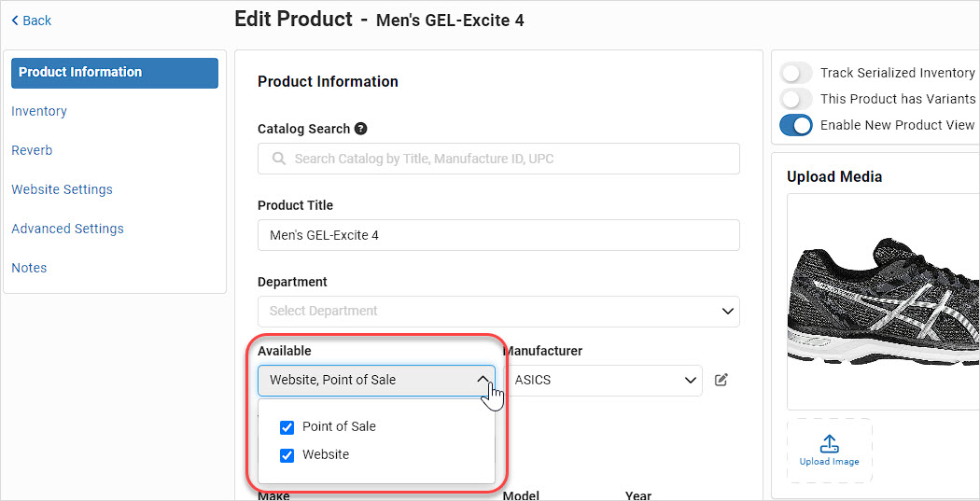Go to Website Settings section
The width and height of the screenshot is (980, 501).
pos(62,189)
